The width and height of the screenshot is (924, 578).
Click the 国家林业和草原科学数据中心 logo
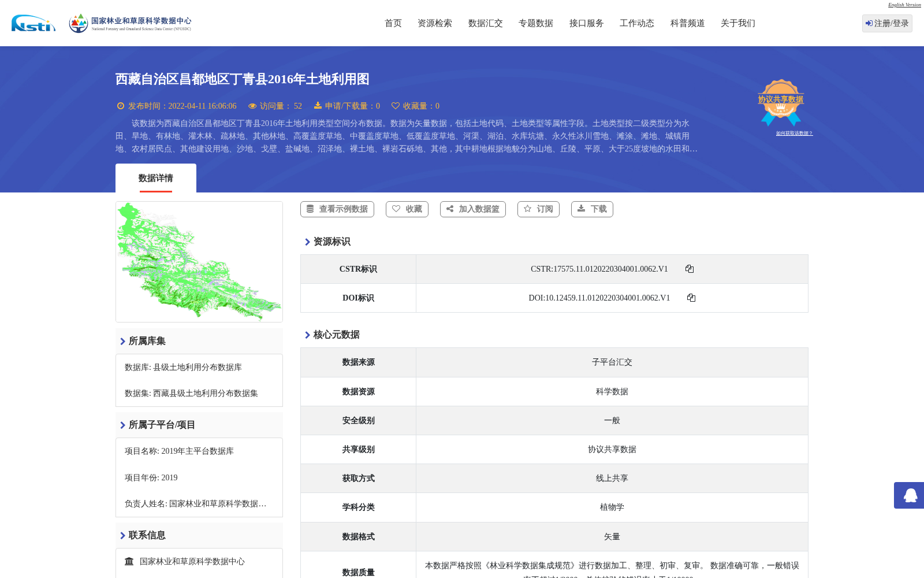coord(130,23)
